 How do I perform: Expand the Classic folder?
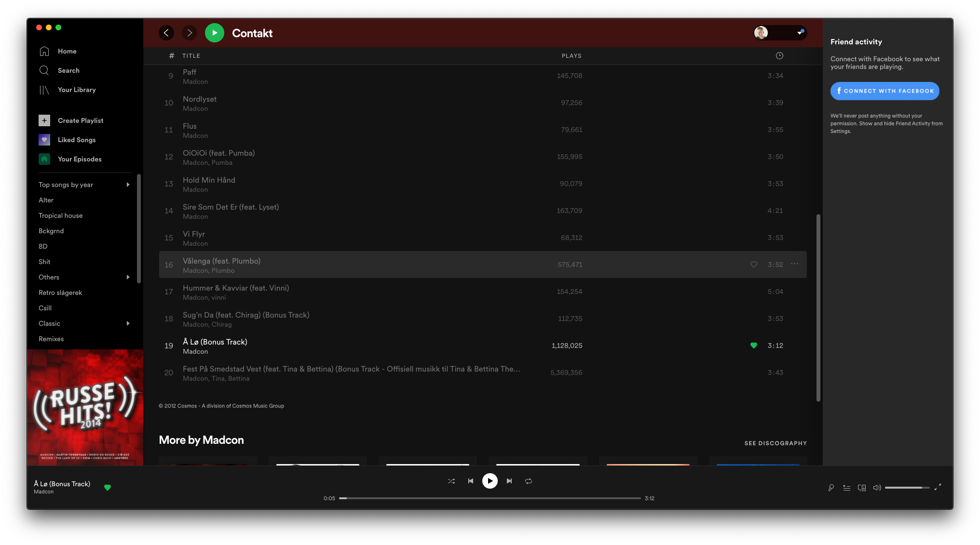128,323
